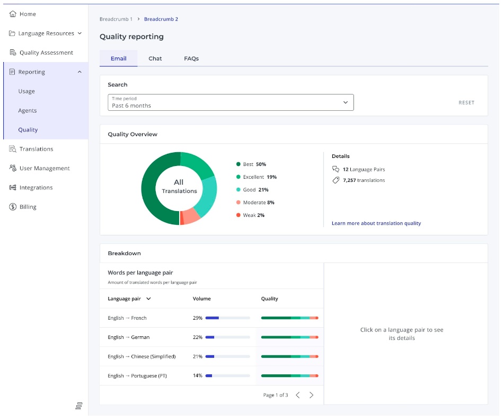Expand Language Resources submenu chevron
Viewport: 504px width, 420px height.
click(79, 33)
